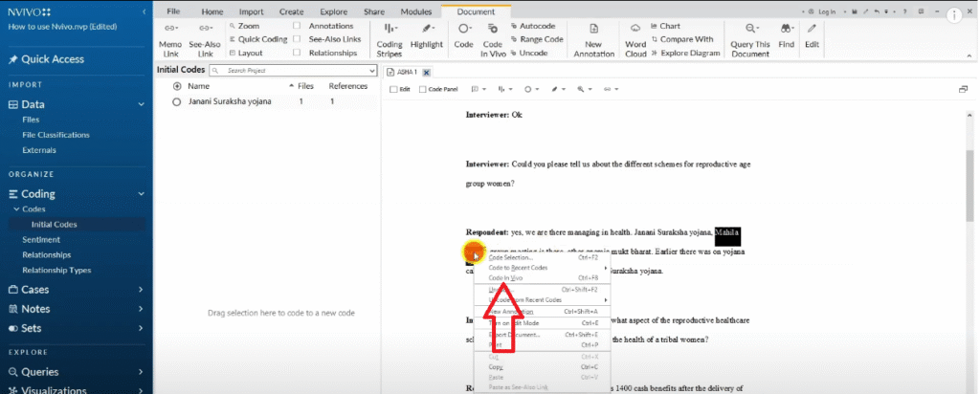Collapse the navigation pane with top chevron
This screenshot has height=394, width=980.
coord(145,11)
